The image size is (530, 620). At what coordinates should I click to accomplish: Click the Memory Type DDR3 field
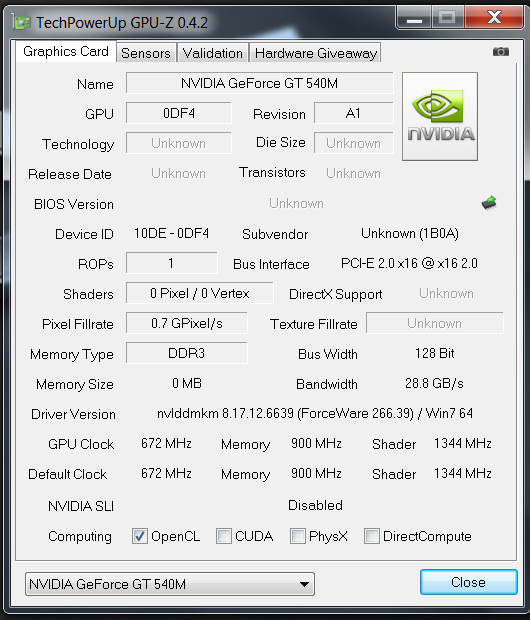pos(187,353)
